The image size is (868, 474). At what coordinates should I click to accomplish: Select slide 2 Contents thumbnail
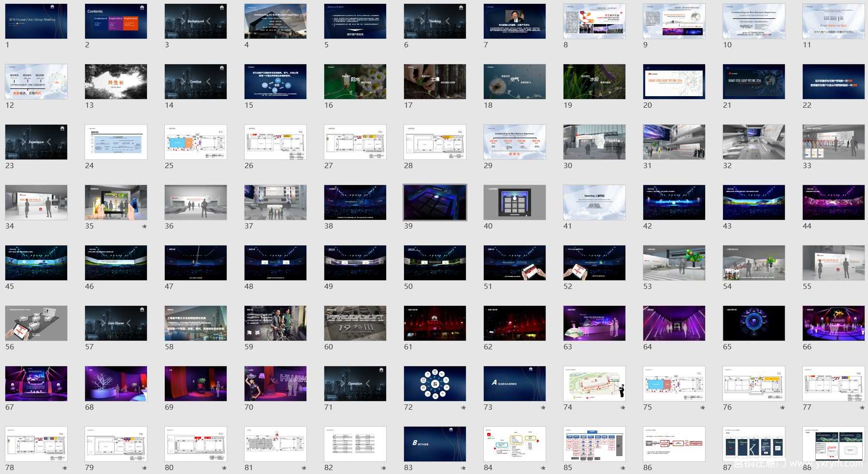(x=116, y=21)
